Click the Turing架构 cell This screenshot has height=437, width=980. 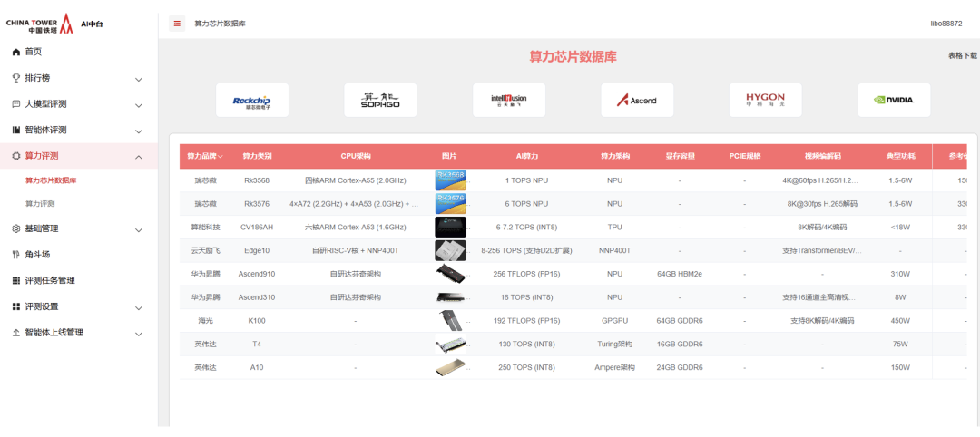[x=614, y=344]
